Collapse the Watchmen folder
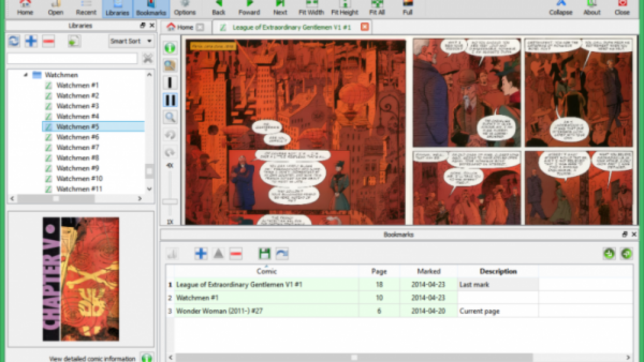Screen dimensions: 644x362 [x=25, y=75]
